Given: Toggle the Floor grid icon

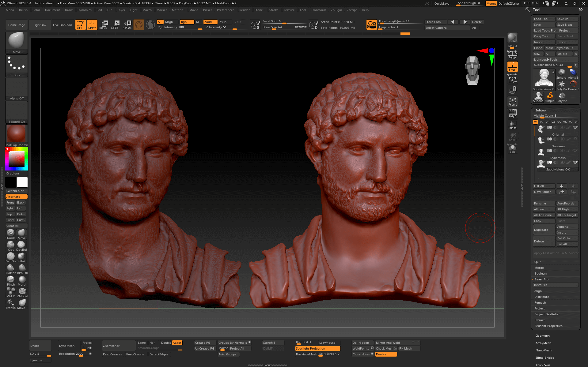Looking at the screenshot, I should (512, 67).
